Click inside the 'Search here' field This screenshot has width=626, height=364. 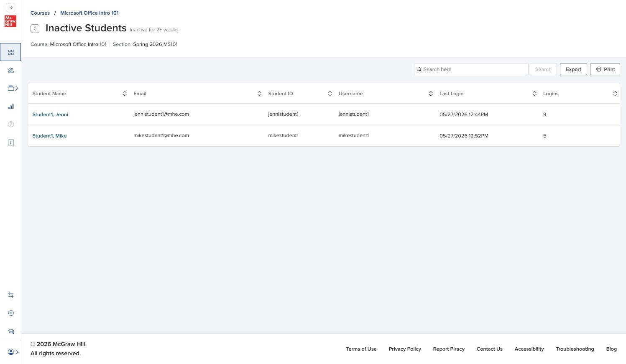pyautogui.click(x=471, y=69)
